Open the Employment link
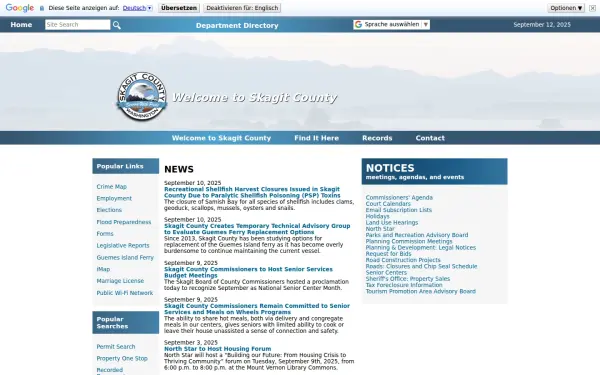Screen dimensions: 600x375 pos(114,199)
